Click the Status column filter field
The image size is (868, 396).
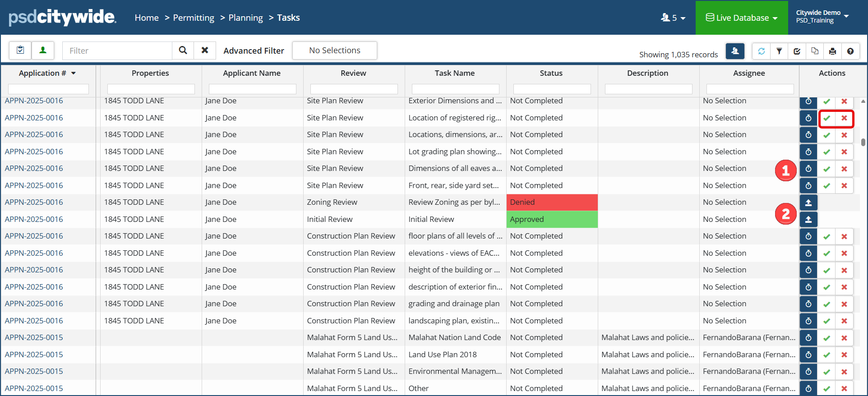click(552, 89)
